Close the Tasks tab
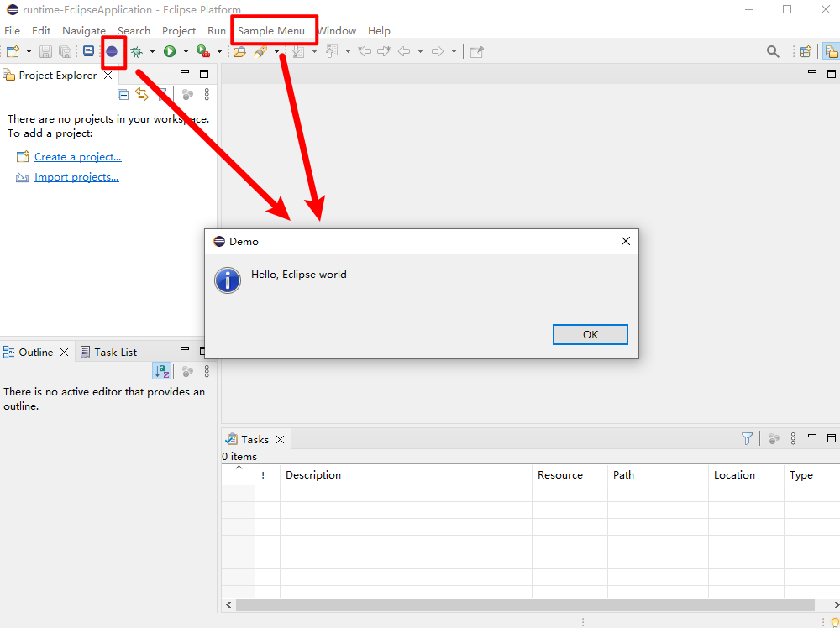 point(281,440)
